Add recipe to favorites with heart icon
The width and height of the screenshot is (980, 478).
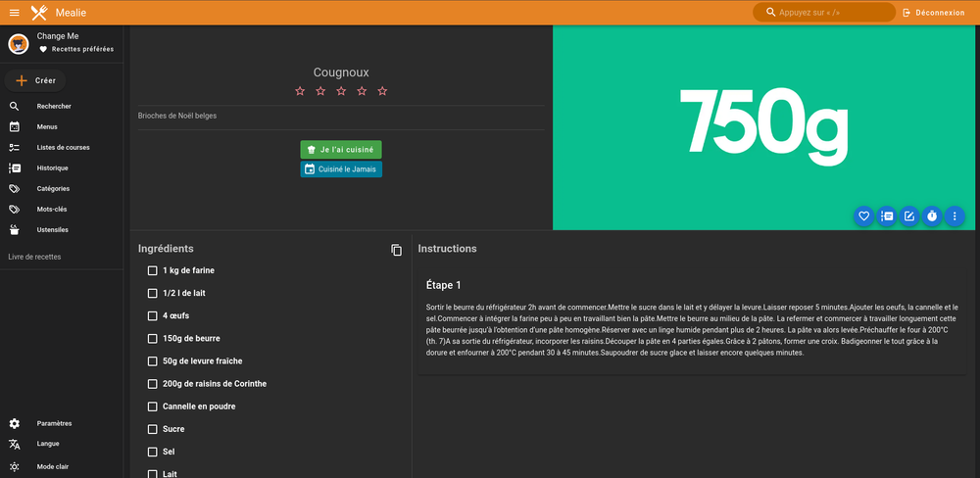coord(863,216)
